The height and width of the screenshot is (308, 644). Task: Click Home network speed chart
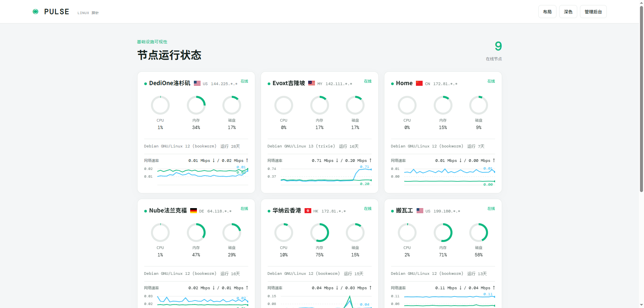click(443, 176)
